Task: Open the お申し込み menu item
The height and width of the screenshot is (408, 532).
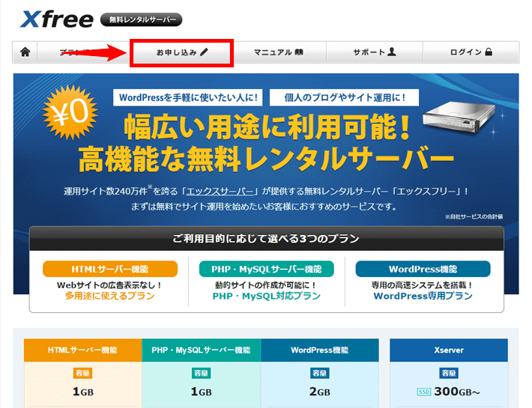Action: [182, 52]
